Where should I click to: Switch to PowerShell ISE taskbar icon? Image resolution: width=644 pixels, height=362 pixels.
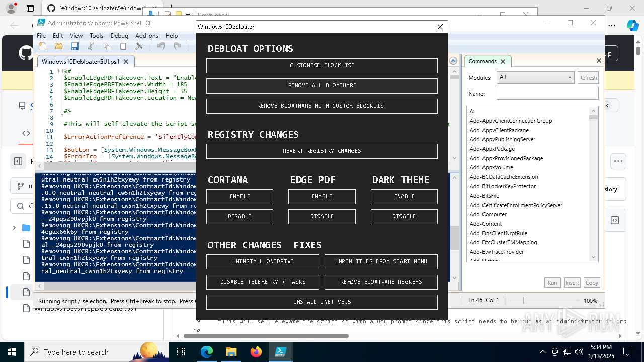[x=280, y=352]
